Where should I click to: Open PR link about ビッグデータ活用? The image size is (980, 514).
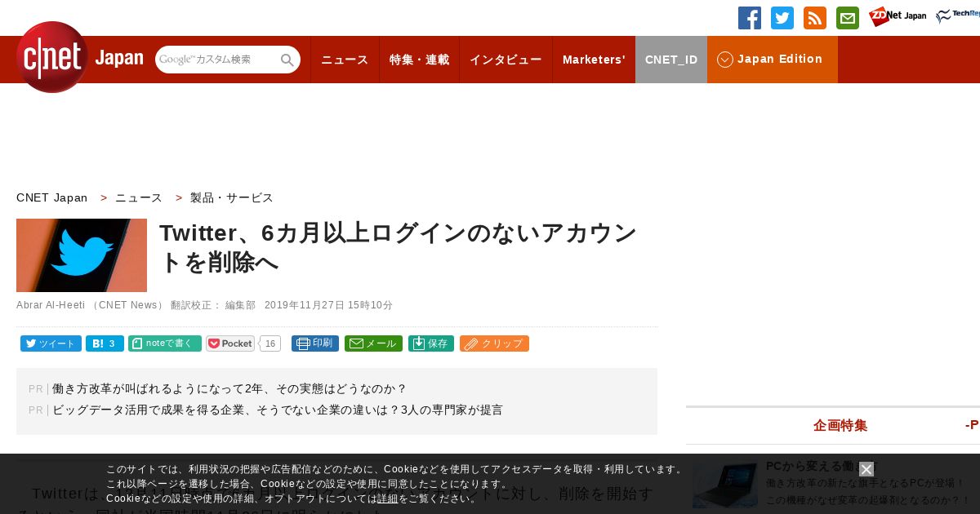click(278, 410)
